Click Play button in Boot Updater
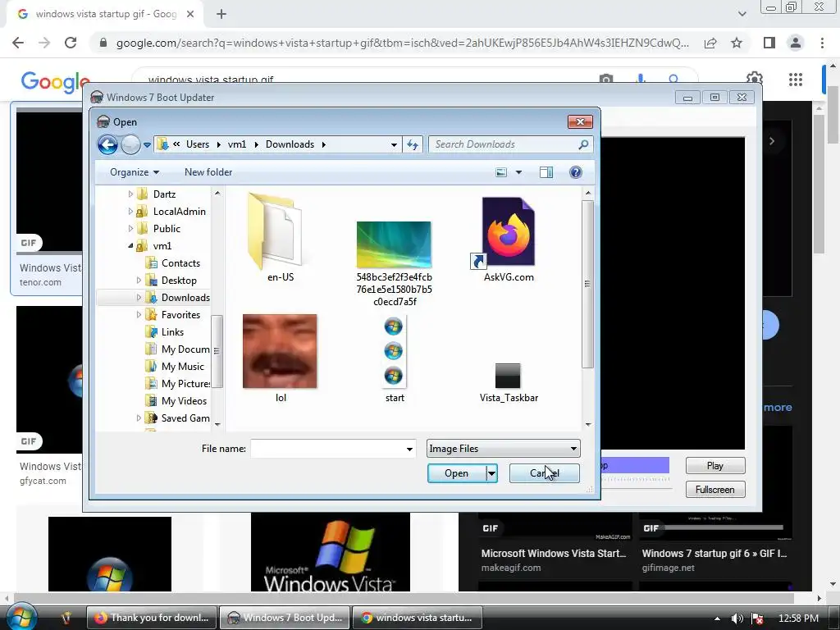Screen dimensions: 840x630 click(x=715, y=466)
